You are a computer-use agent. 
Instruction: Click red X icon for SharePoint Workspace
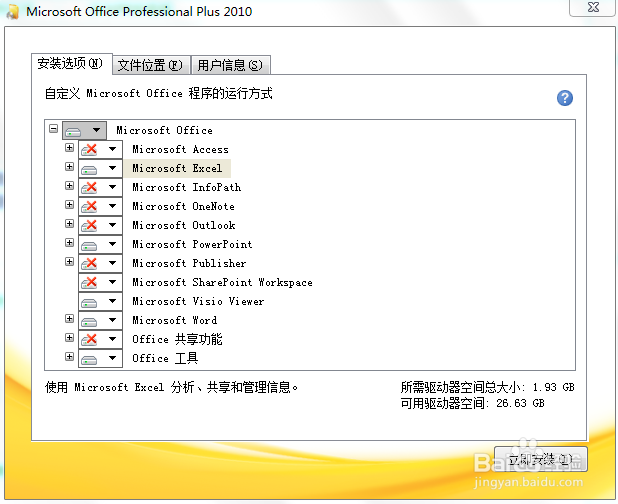point(89,283)
